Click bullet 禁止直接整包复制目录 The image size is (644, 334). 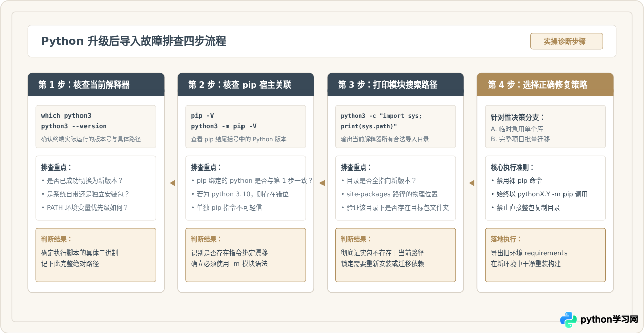[x=525, y=207]
